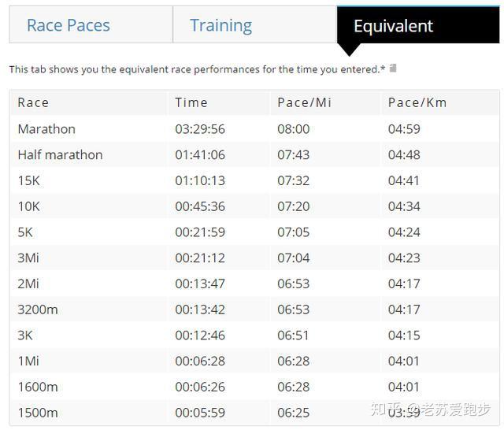Click the Half marathon row label

60,154
